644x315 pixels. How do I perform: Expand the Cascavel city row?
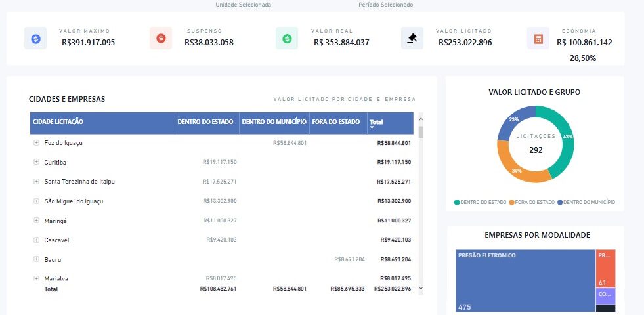[36, 240]
